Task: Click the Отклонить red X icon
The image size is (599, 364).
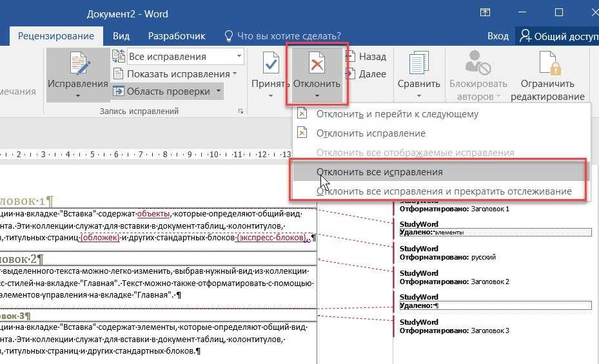Action: tap(317, 63)
